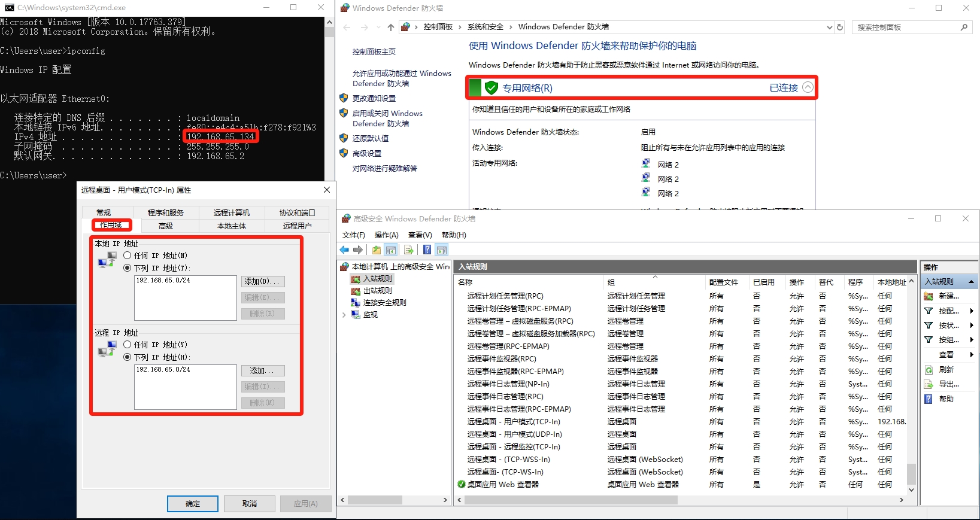
Task: Select 出站规则 in the firewall tree
Action: click(377, 291)
